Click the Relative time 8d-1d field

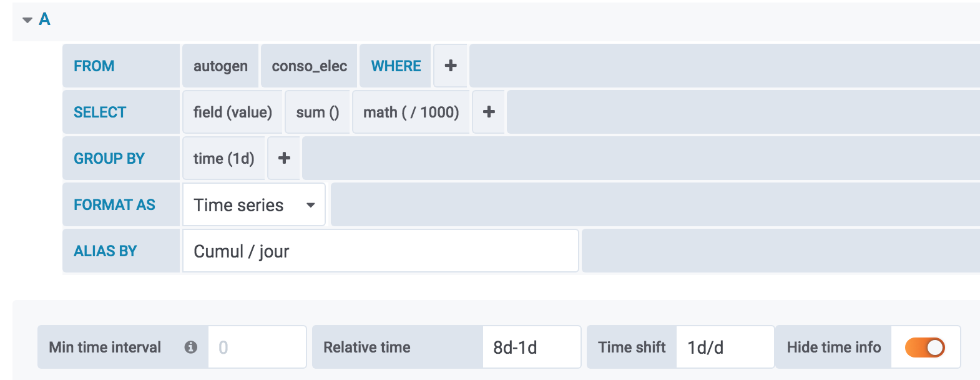pos(531,347)
